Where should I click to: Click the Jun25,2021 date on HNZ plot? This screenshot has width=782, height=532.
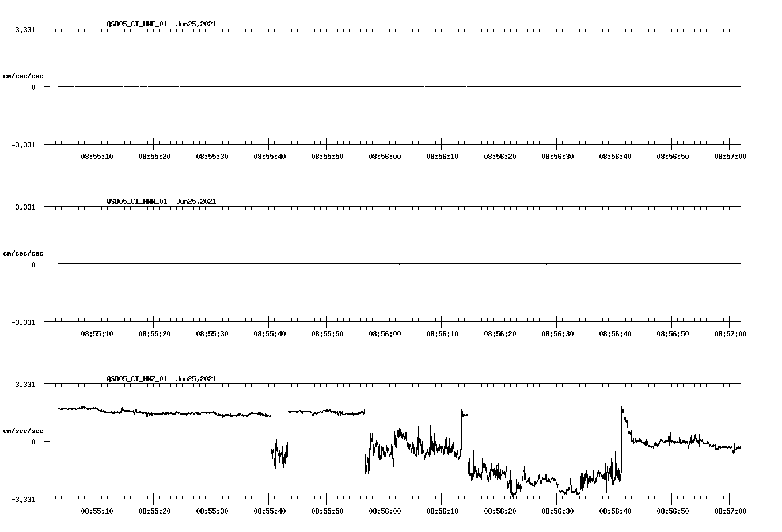coord(196,379)
